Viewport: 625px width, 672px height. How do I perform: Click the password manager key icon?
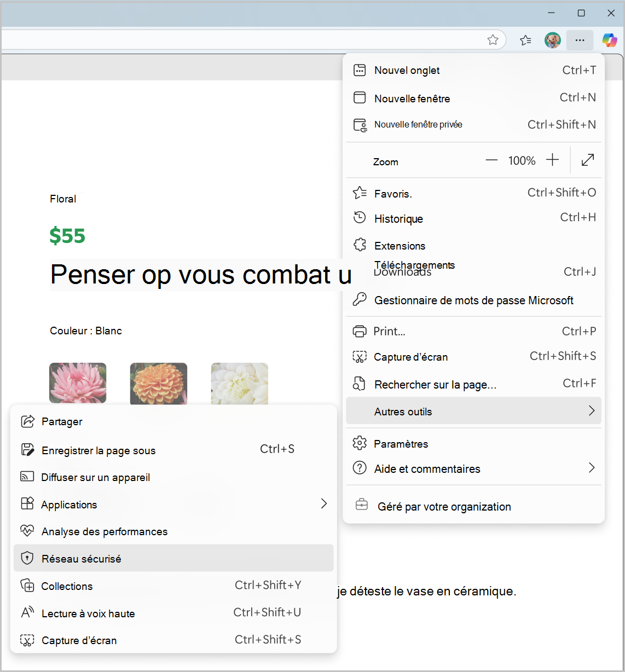point(360,299)
